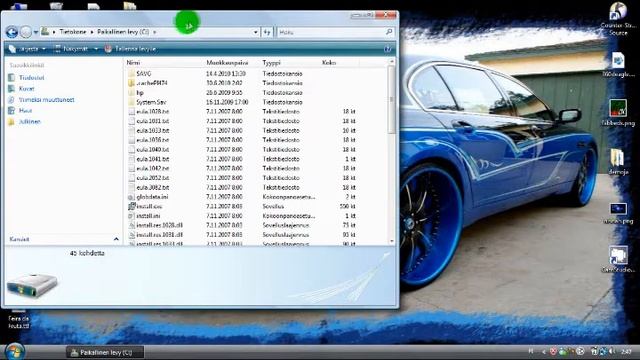This screenshot has width=640, height=360.
Task: Click Paikallinen levy (C:) taskbar button
Action: click(x=105, y=352)
